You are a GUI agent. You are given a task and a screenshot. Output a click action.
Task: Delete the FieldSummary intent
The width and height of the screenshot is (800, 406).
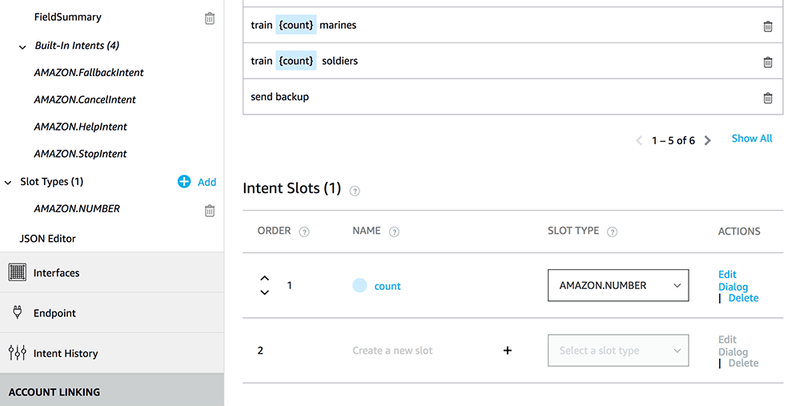tap(209, 18)
